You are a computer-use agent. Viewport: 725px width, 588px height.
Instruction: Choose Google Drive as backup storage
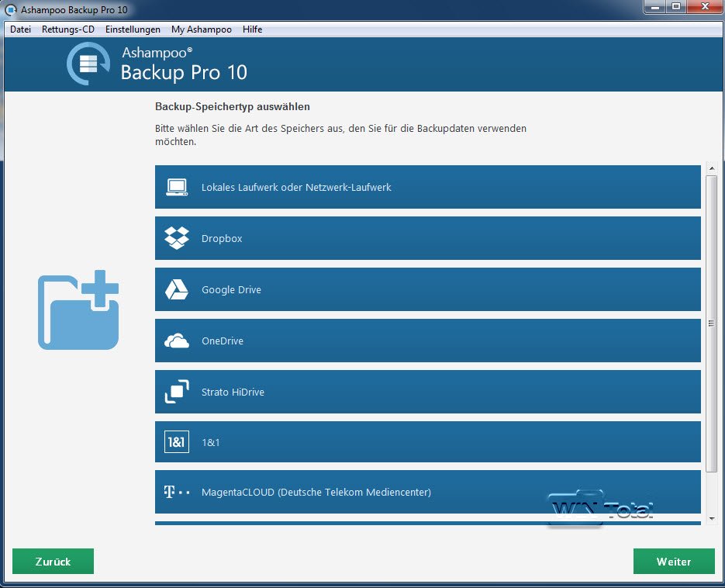pos(428,289)
